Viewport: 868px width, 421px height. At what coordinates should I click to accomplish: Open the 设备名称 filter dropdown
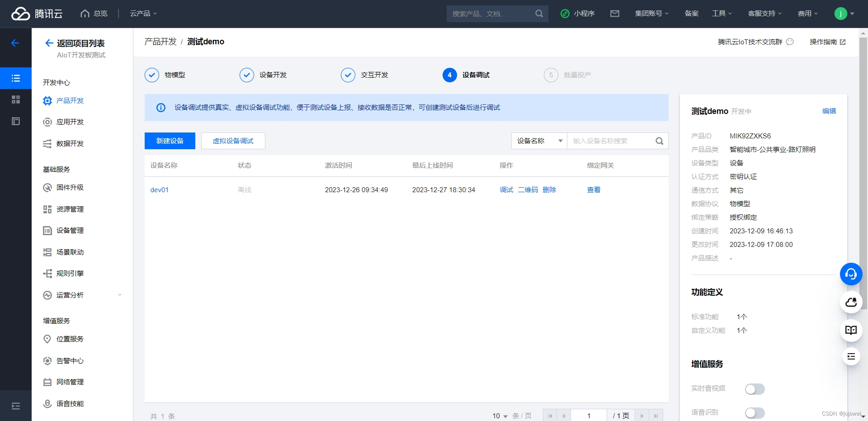[539, 141]
